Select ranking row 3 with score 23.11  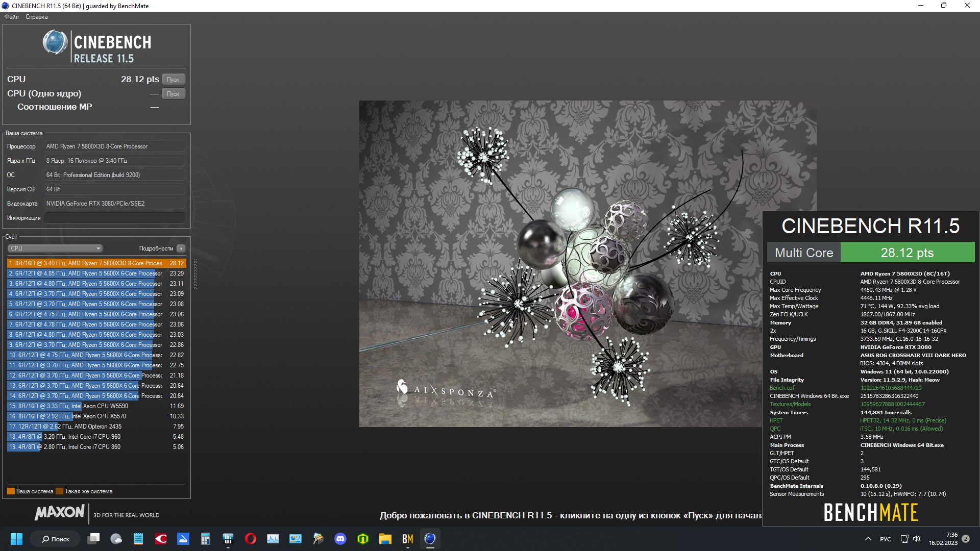tap(96, 284)
